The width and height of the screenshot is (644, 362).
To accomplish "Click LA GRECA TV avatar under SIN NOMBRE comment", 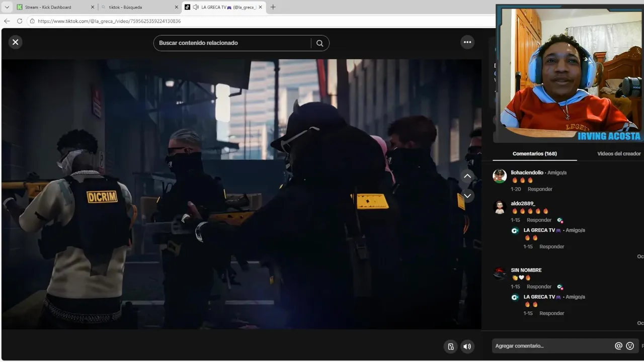I will [x=515, y=297].
